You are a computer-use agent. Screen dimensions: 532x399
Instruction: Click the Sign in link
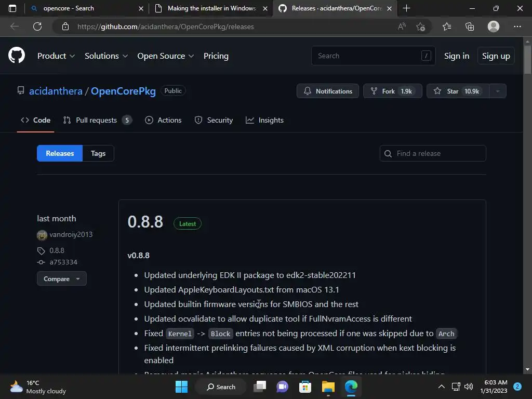click(x=457, y=56)
